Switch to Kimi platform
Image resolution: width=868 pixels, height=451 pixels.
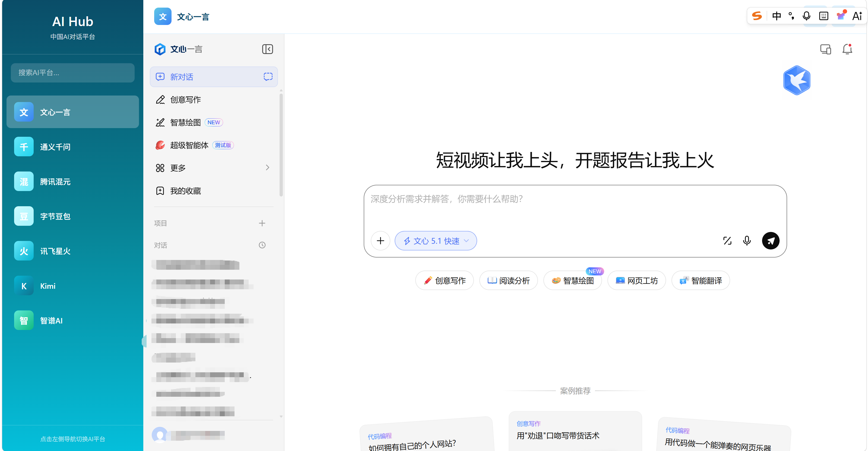[72, 286]
